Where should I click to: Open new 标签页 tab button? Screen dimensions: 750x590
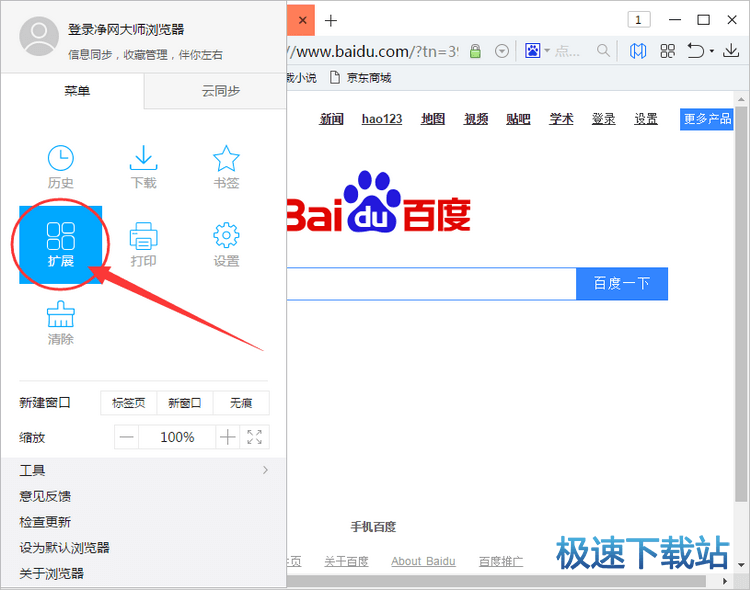coord(129,403)
